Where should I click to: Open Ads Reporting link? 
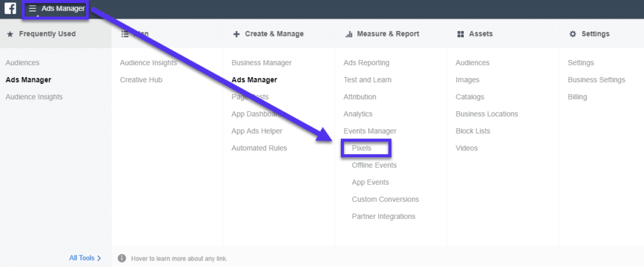coord(366,63)
